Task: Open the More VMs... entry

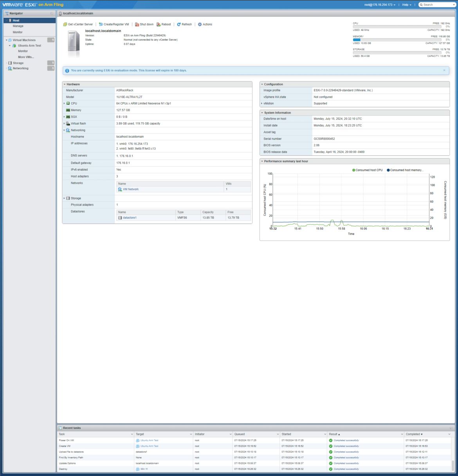Action: coord(26,57)
